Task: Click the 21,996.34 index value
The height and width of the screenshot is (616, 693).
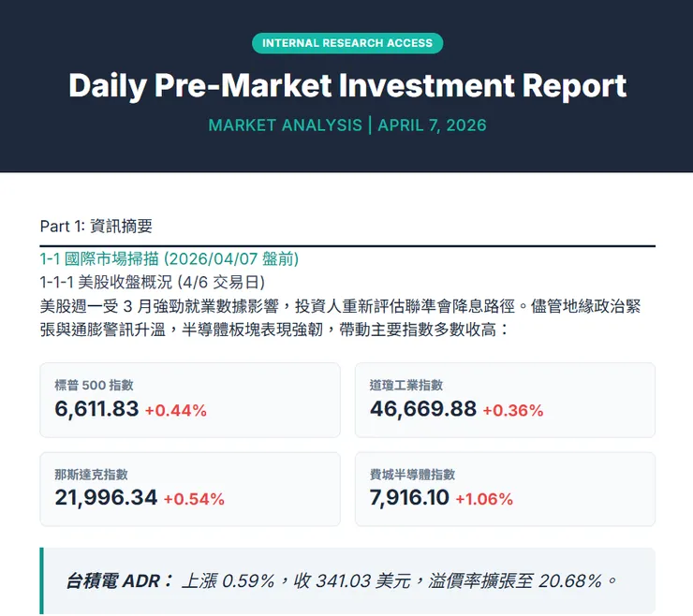Action: (106, 498)
